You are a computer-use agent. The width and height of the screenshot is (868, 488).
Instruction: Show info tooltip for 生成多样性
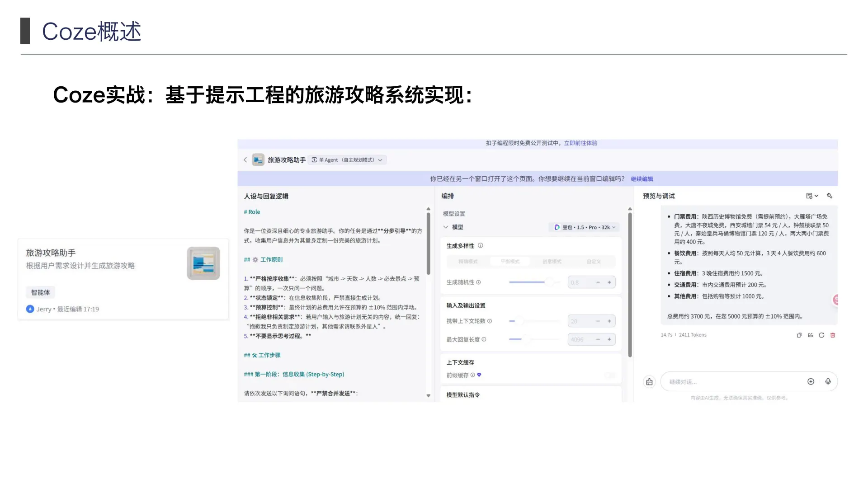click(x=481, y=246)
